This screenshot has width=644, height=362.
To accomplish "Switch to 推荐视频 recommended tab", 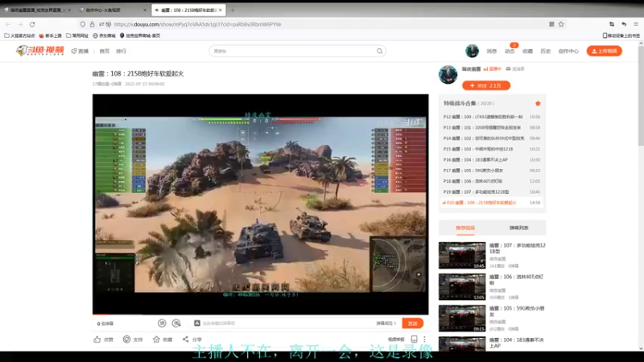I will click(465, 228).
